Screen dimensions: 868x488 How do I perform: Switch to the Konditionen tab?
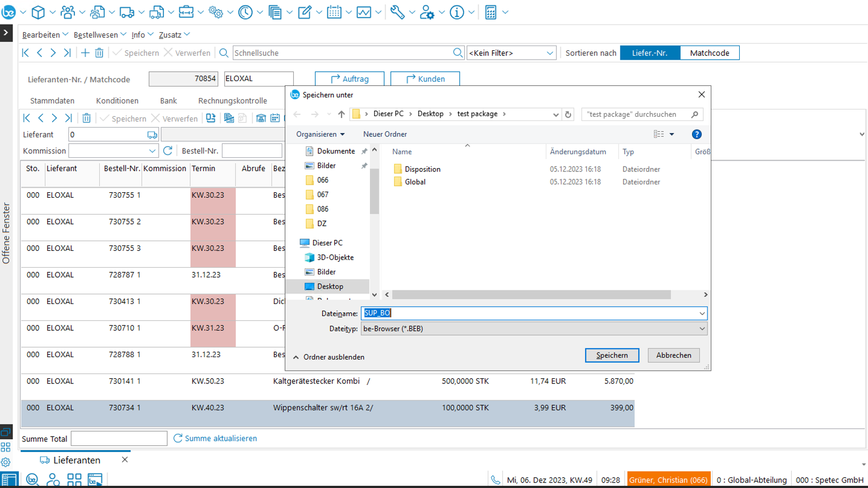(117, 101)
